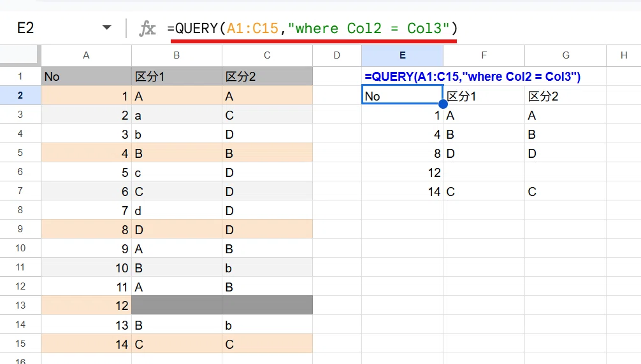
Task: Click cell A2 containing 1
Action: 86,95
